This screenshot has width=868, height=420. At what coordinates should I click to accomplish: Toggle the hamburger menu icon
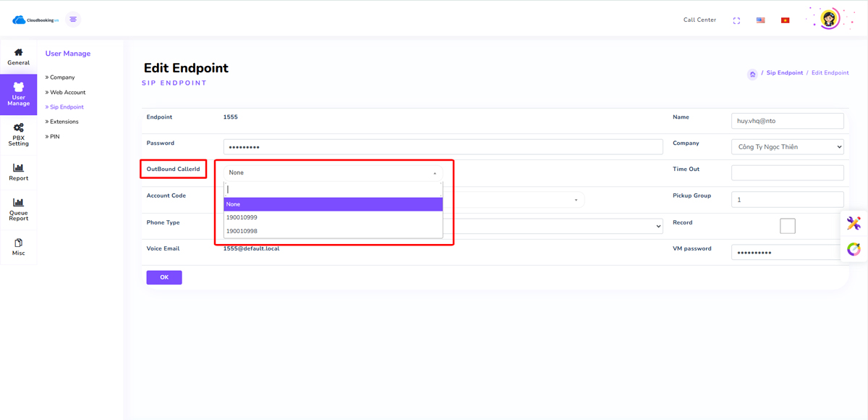(73, 20)
